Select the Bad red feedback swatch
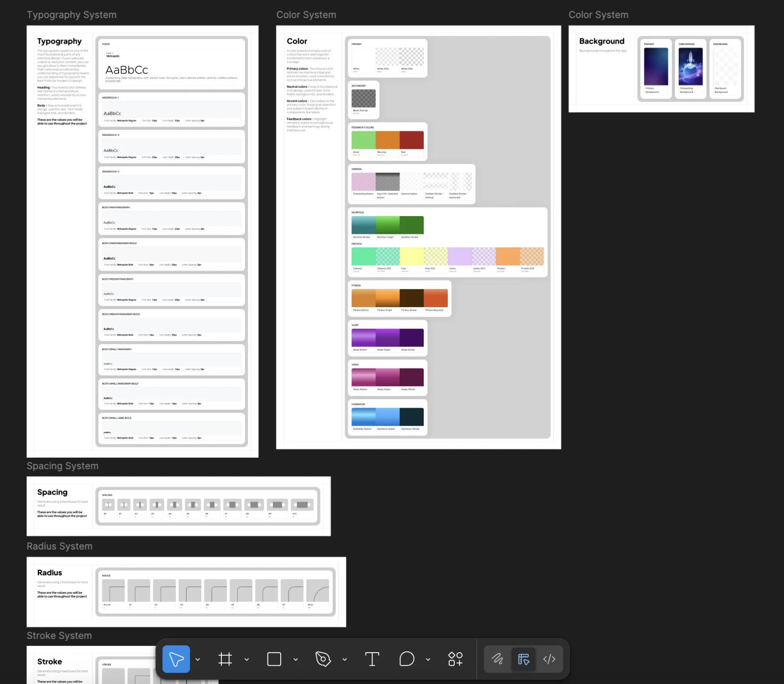 click(412, 140)
